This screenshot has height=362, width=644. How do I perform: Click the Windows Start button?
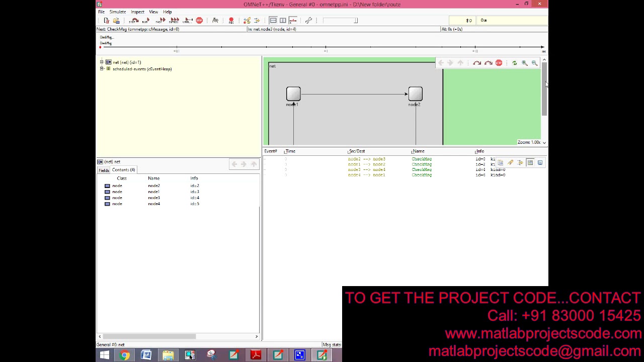pyautogui.click(x=104, y=355)
